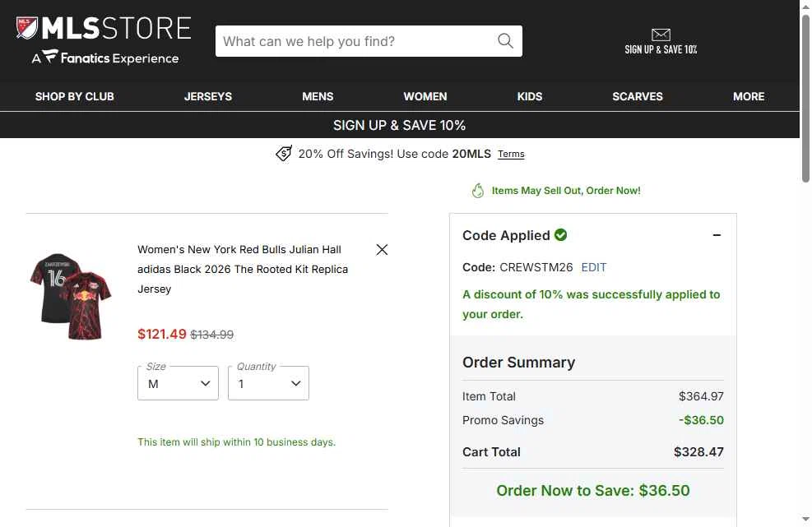This screenshot has height=527, width=812.
Task: Collapse the Code Applied section
Action: point(717,235)
